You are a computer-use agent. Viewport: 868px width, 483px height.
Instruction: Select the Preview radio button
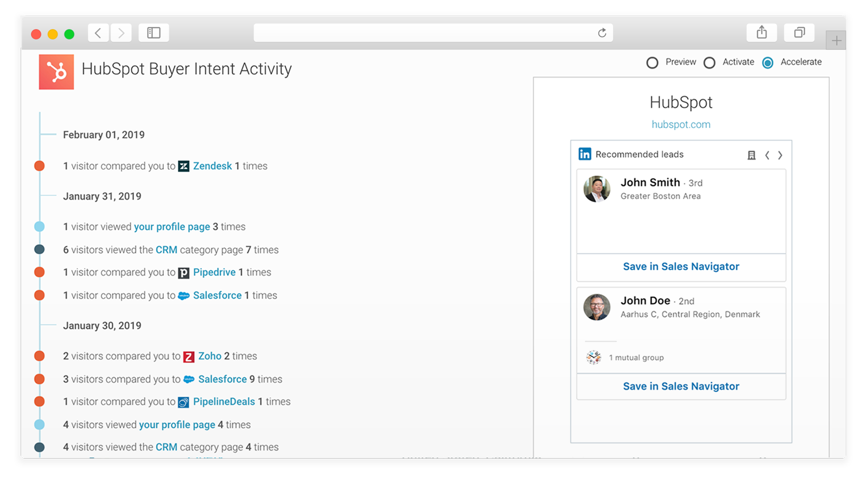[652, 63]
